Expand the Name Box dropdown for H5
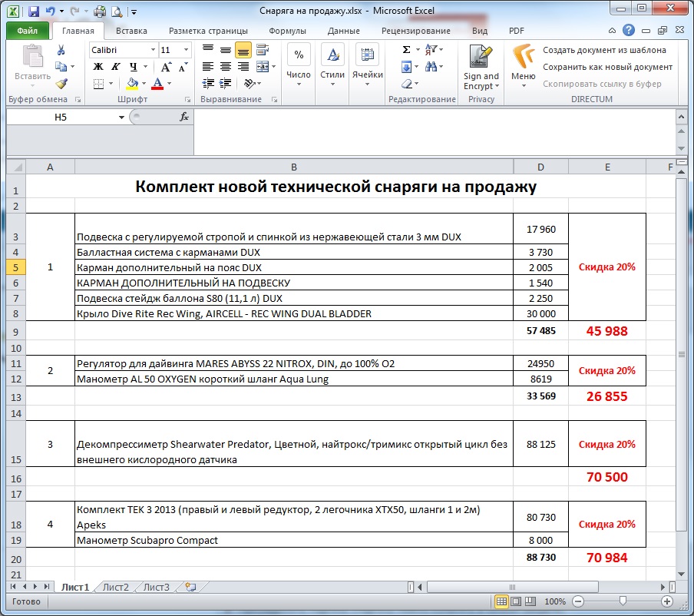The height and width of the screenshot is (616, 694). (x=121, y=118)
